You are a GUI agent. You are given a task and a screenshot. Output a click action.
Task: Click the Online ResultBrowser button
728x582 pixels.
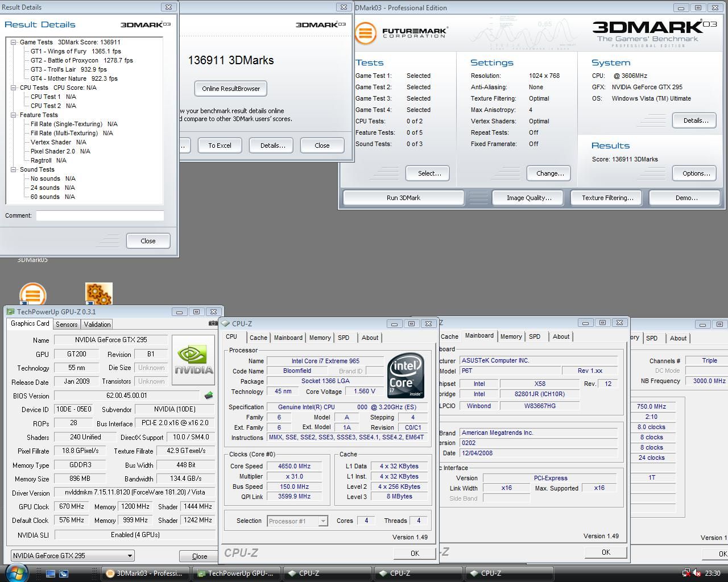[231, 89]
